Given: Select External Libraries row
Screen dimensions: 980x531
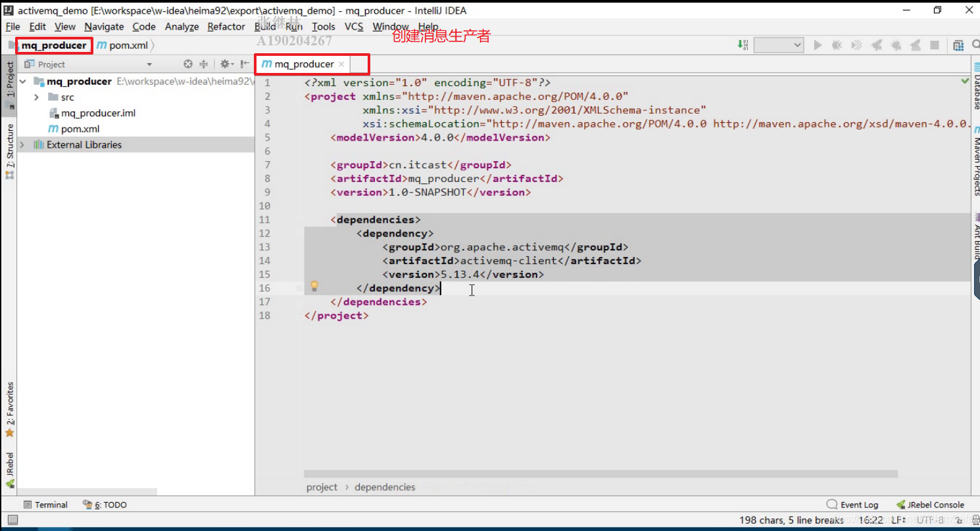Looking at the screenshot, I should pyautogui.click(x=136, y=145).
